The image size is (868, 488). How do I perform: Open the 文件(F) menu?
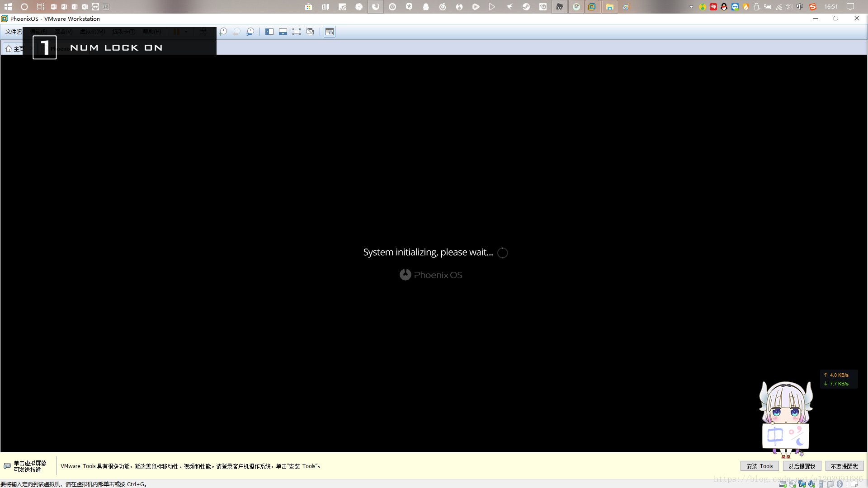[x=13, y=32]
